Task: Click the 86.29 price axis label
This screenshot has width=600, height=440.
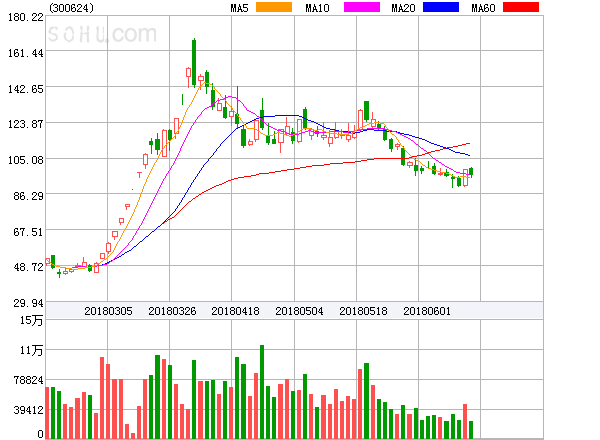Action: pyautogui.click(x=28, y=196)
